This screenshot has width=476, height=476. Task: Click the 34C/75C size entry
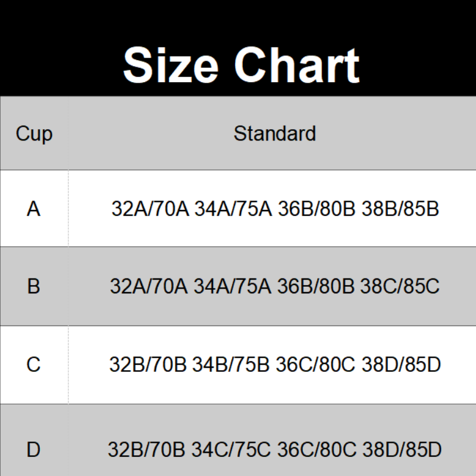[231, 449]
